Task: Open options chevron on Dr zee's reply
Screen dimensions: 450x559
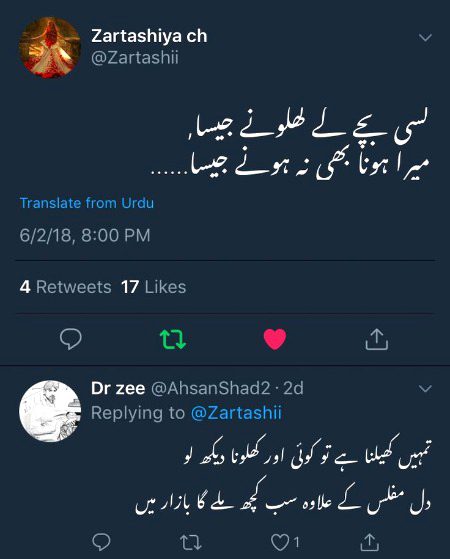Action: pos(425,388)
